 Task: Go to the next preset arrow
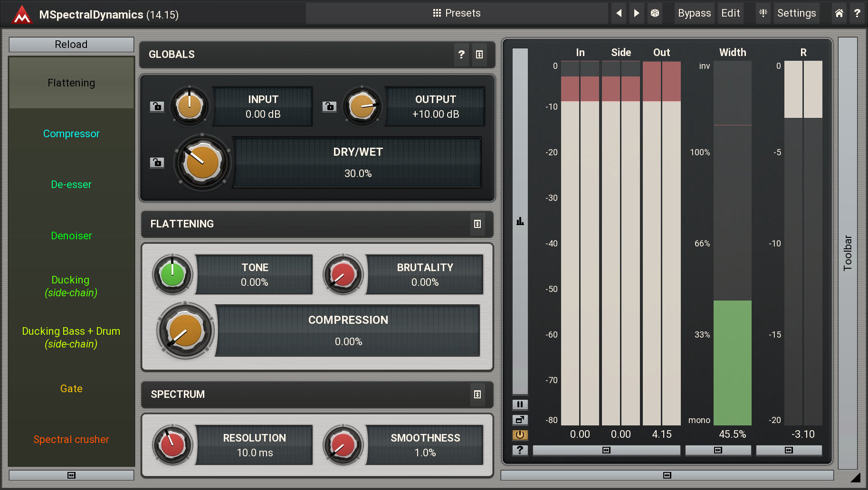point(637,13)
